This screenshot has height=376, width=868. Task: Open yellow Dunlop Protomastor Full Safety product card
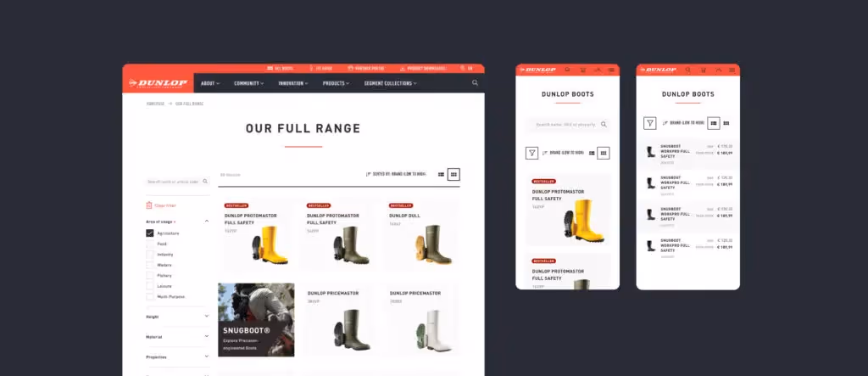point(256,234)
